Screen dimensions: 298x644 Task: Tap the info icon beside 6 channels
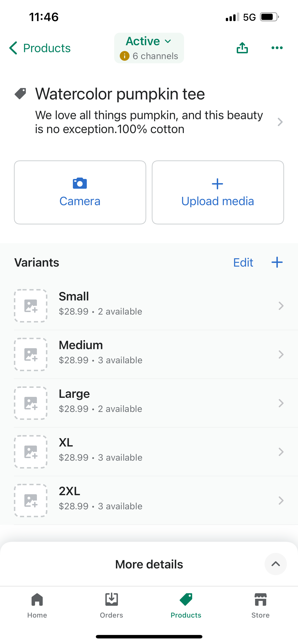click(125, 56)
